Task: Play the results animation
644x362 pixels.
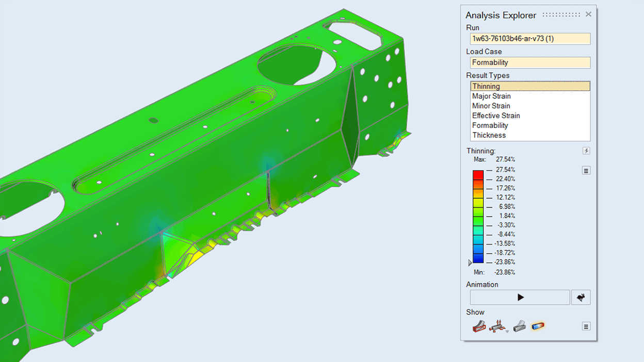Action: pyautogui.click(x=520, y=298)
